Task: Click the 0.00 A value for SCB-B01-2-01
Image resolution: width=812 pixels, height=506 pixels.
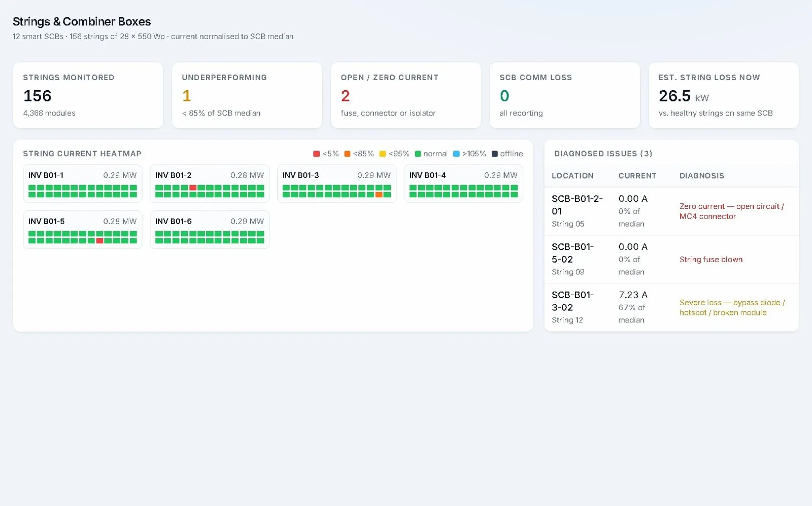Action: click(x=633, y=199)
